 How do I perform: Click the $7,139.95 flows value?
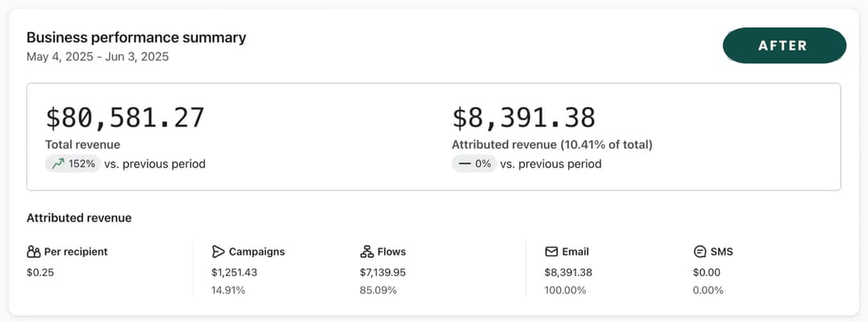click(x=383, y=273)
